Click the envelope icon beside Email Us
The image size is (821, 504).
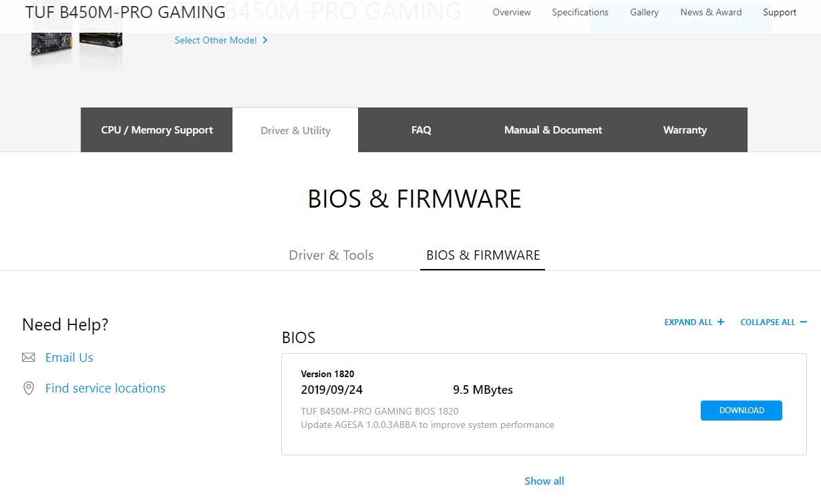[x=28, y=358]
